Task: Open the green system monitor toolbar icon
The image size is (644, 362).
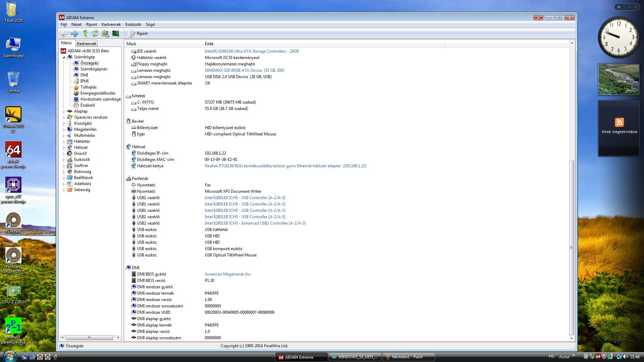Action: (x=116, y=34)
